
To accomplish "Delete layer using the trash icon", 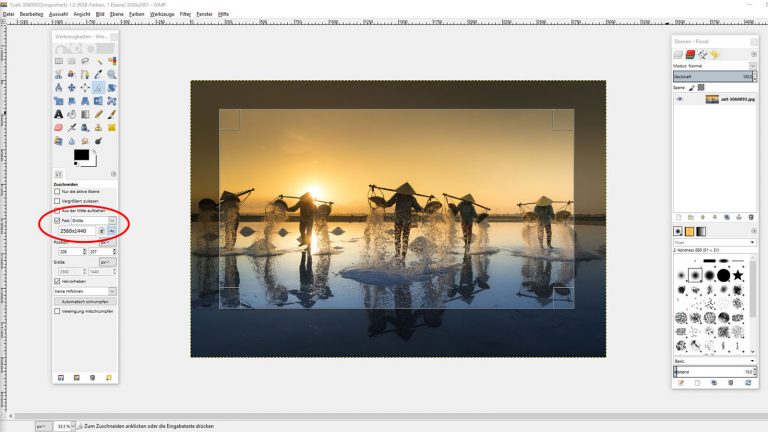I will point(751,216).
